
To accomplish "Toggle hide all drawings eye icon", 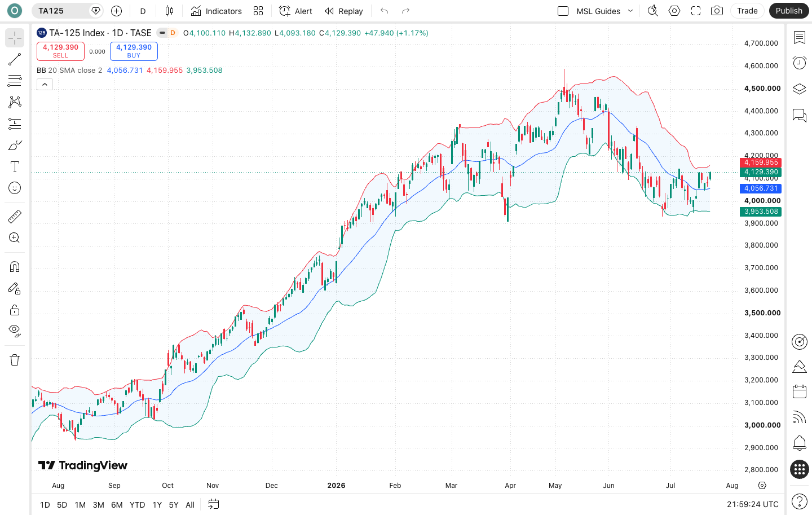I will click(15, 331).
